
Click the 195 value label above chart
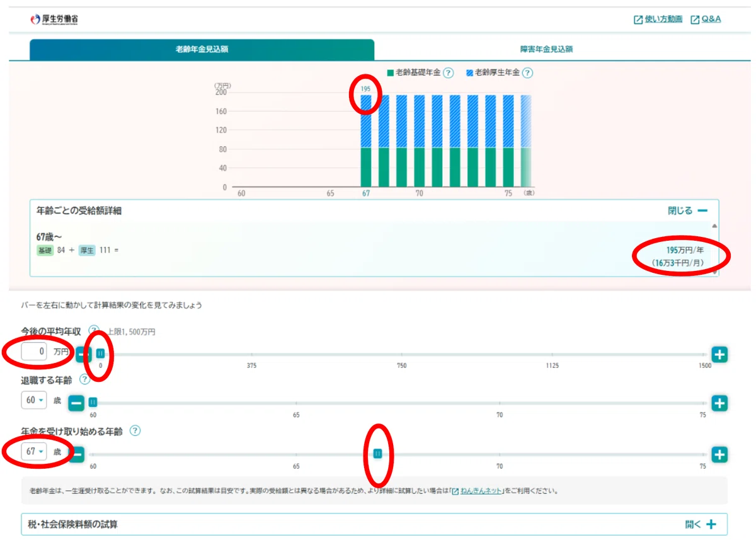pyautogui.click(x=365, y=89)
